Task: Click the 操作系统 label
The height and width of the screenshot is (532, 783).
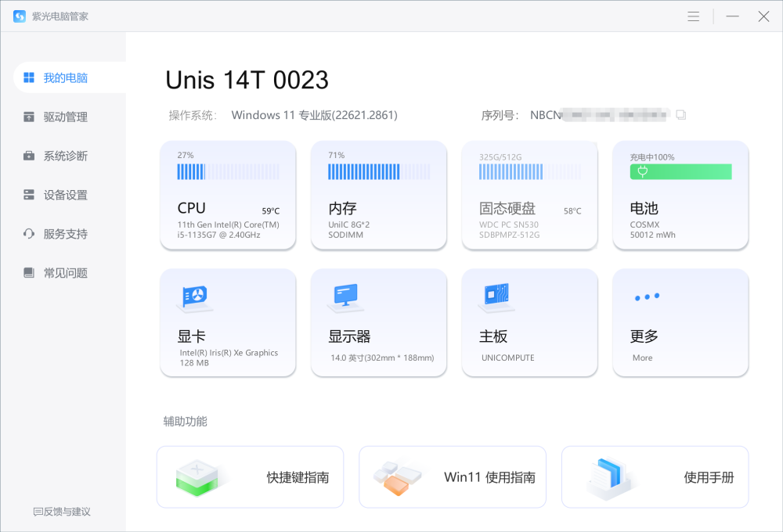Action: [193, 115]
